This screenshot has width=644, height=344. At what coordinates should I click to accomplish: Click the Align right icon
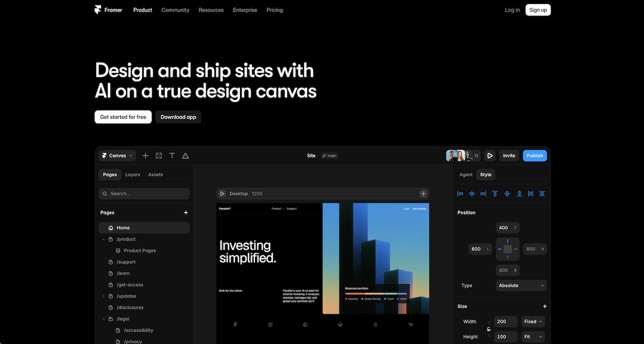pyautogui.click(x=483, y=193)
